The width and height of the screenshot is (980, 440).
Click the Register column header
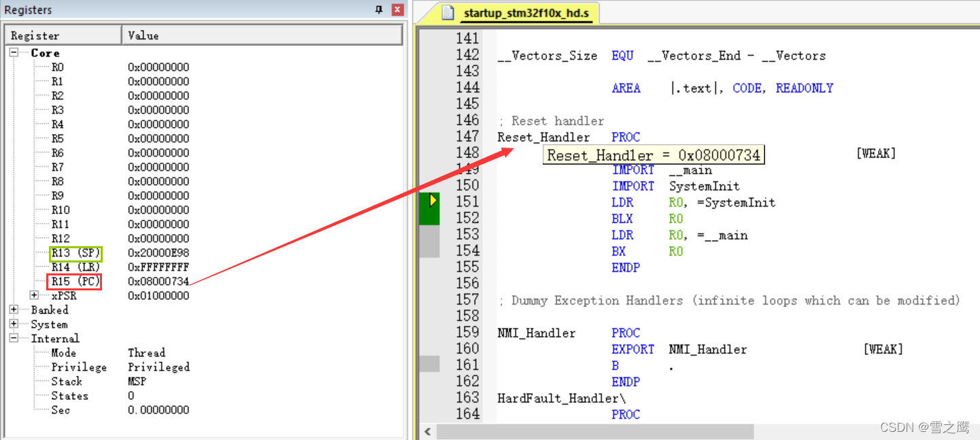[64, 35]
